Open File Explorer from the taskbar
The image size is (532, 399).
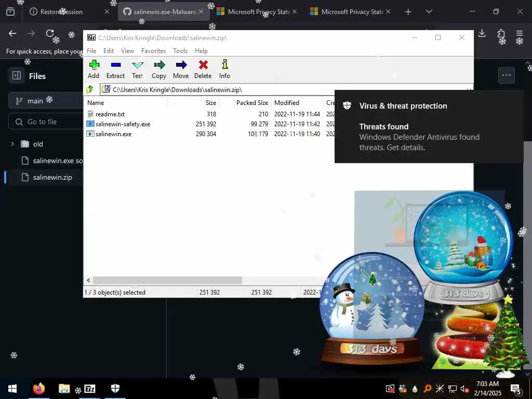point(64,389)
